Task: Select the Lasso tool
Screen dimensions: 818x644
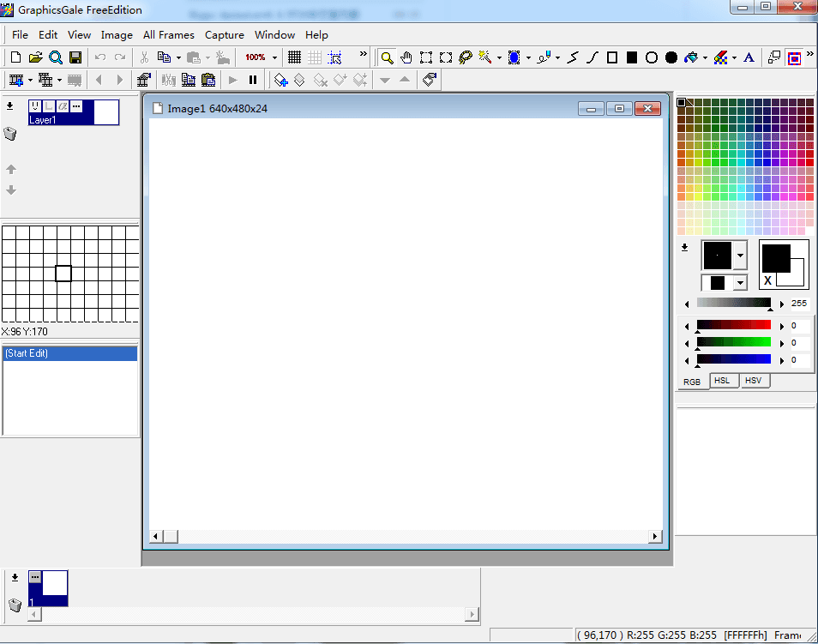Action: pos(466,57)
